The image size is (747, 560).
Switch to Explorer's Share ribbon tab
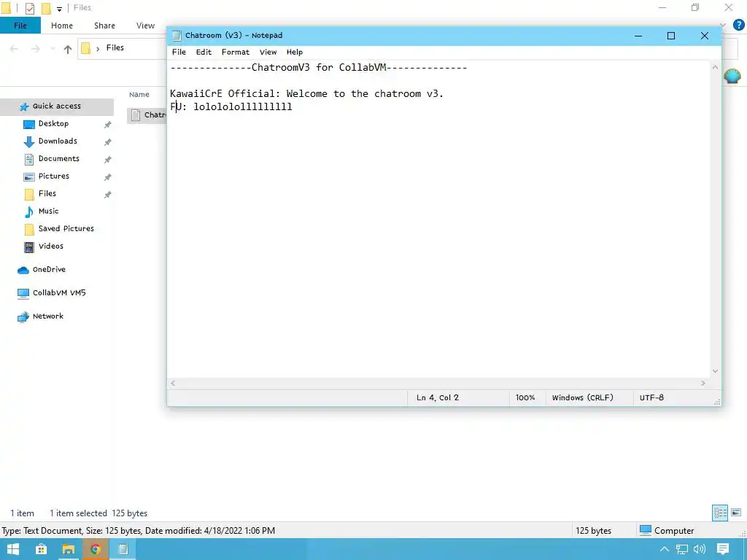coord(104,26)
